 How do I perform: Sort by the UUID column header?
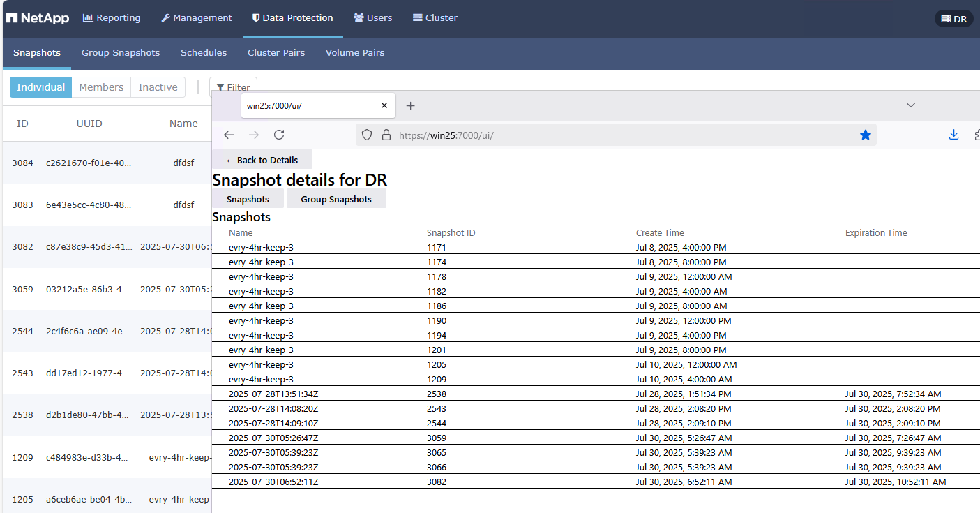(89, 124)
